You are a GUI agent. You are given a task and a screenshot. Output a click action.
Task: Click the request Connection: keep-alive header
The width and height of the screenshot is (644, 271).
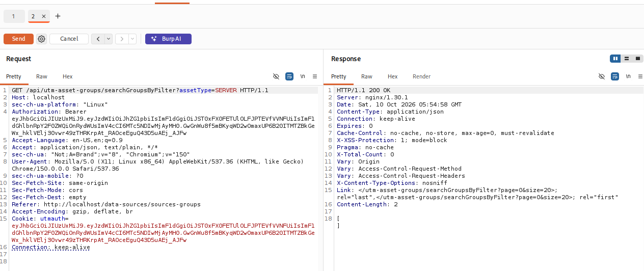(51, 247)
